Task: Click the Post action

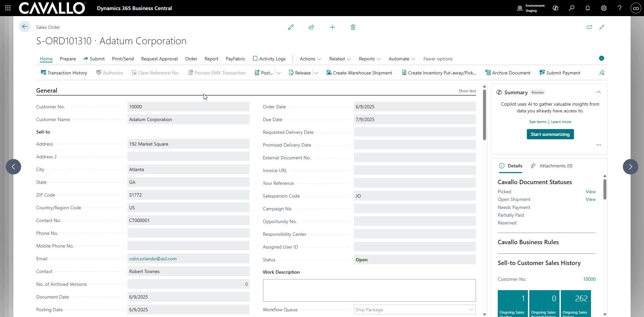Action: pos(264,73)
